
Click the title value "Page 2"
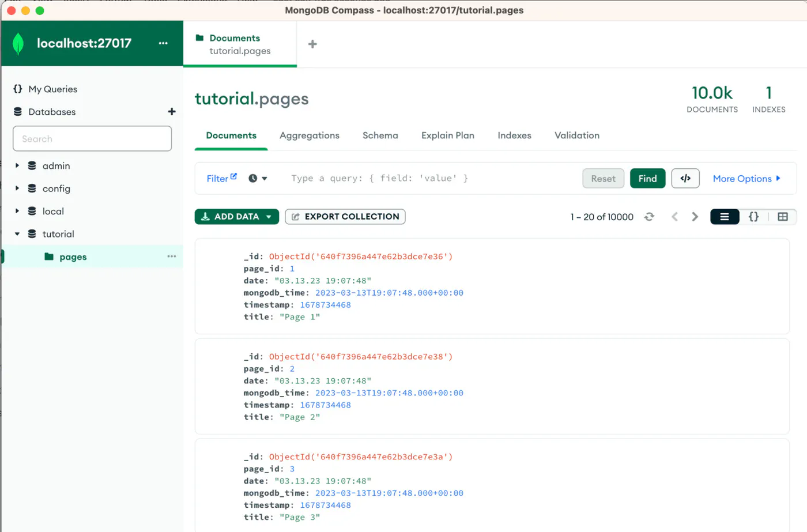300,417
